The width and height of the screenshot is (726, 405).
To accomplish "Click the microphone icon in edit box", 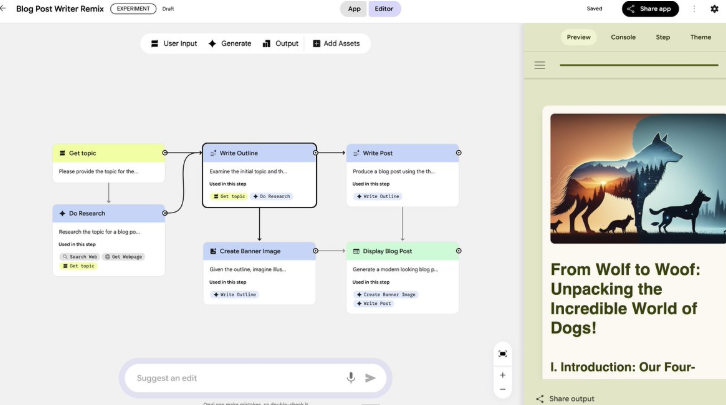I will point(351,378).
